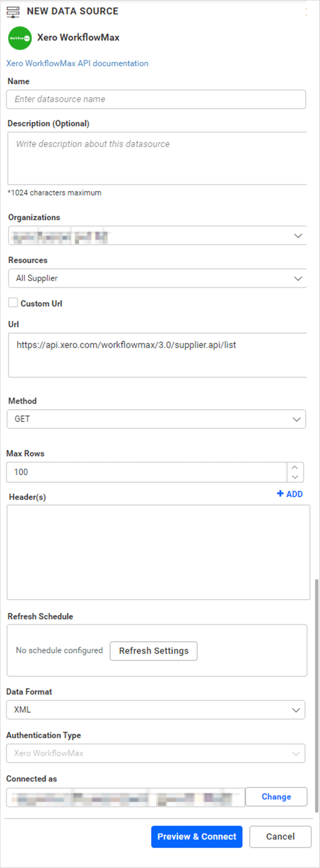
Task: Open the Xero WorkflowMax API documentation link
Action: pyautogui.click(x=77, y=63)
